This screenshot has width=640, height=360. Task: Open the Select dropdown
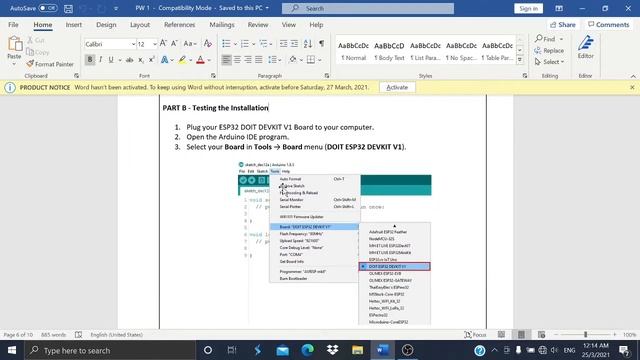(x=549, y=62)
